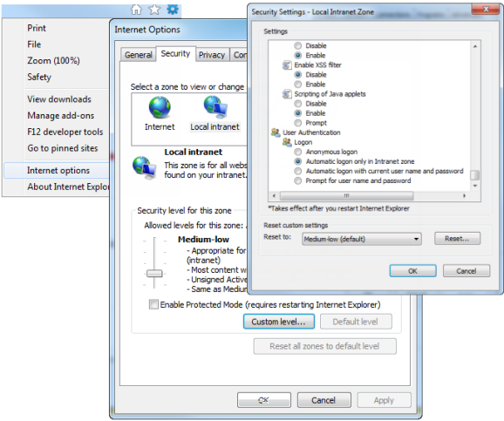Tick Enable Protected Mode checkbox
The width and height of the screenshot is (504, 421).
[x=153, y=304]
